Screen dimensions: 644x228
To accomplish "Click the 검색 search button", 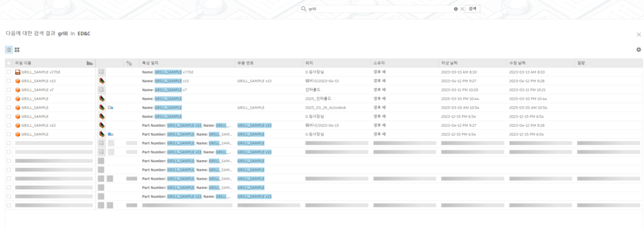I will point(472,9).
